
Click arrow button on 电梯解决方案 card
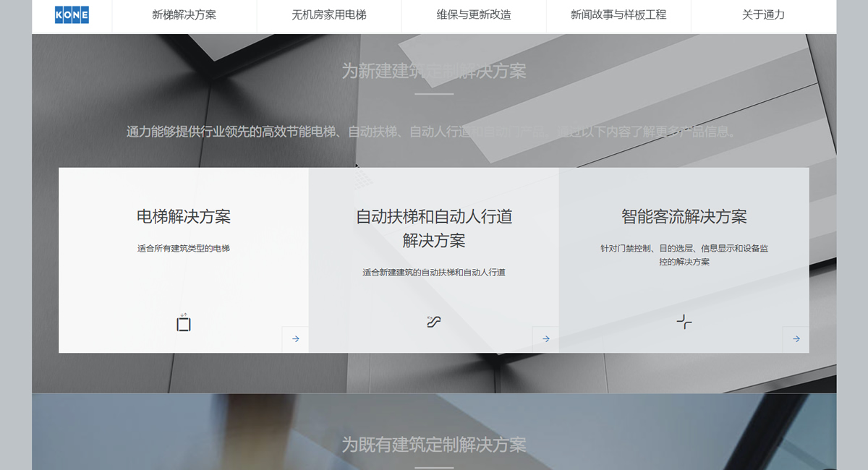click(x=295, y=339)
